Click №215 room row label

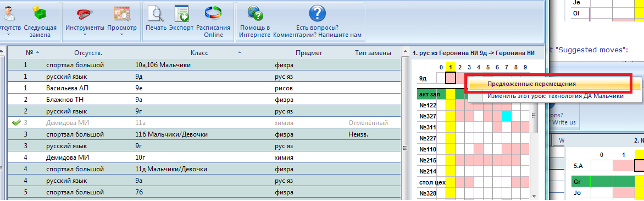coord(428,160)
